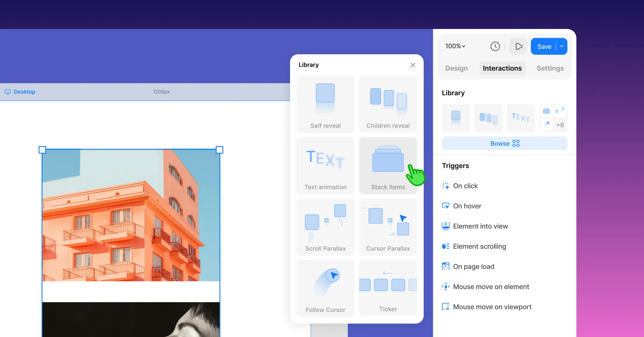Click the Element scrolling trigger icon
Screen dimensions: 644x337
tap(446, 246)
